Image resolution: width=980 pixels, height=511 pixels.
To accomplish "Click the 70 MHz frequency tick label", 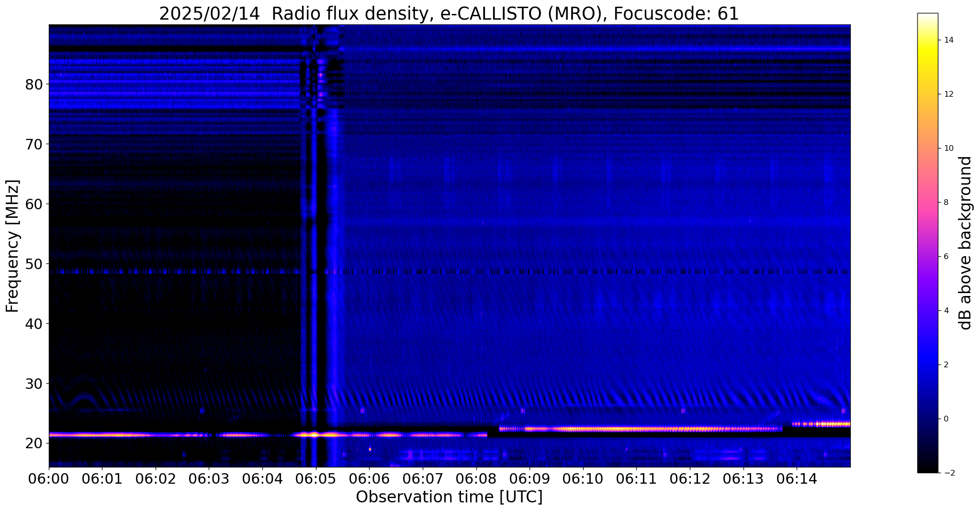I will (34, 144).
